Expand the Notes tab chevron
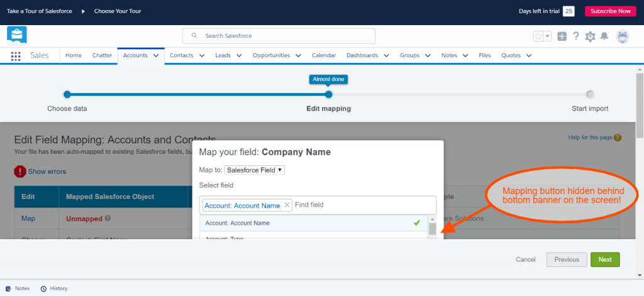Viewport: 644px width, 297px height. tap(465, 56)
